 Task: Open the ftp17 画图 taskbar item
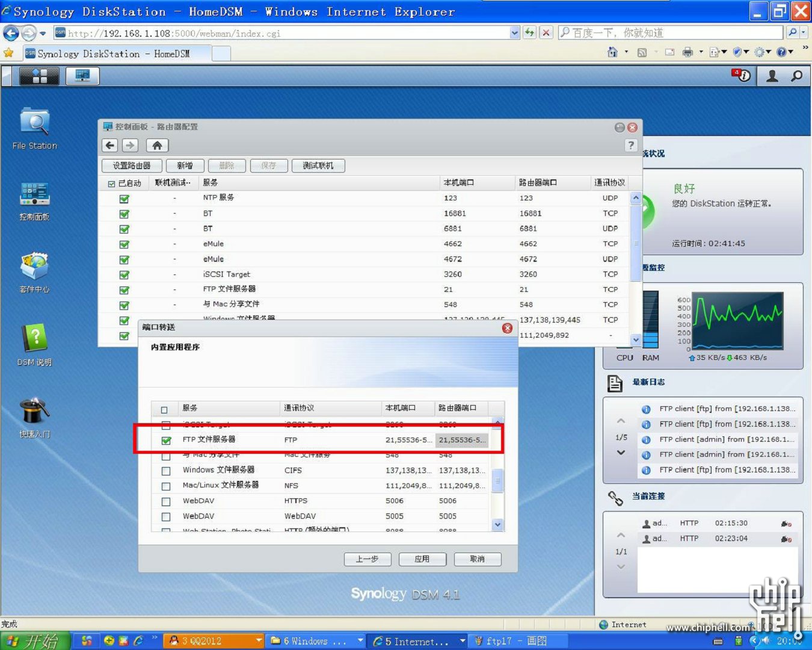[517, 641]
